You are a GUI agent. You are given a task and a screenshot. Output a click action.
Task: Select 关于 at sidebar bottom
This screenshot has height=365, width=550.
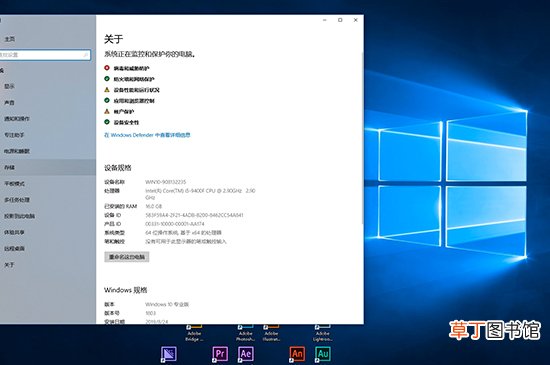coord(9,265)
